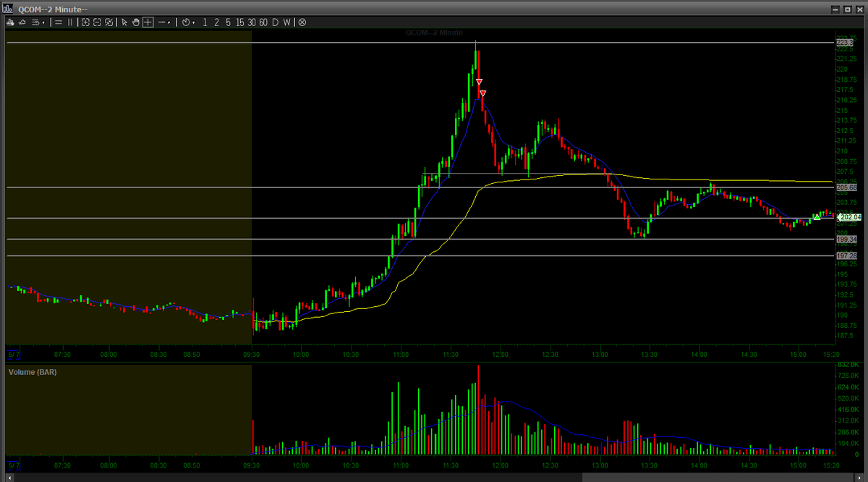Click the 197.28 price line label
This screenshot has height=482, width=868.
(847, 255)
